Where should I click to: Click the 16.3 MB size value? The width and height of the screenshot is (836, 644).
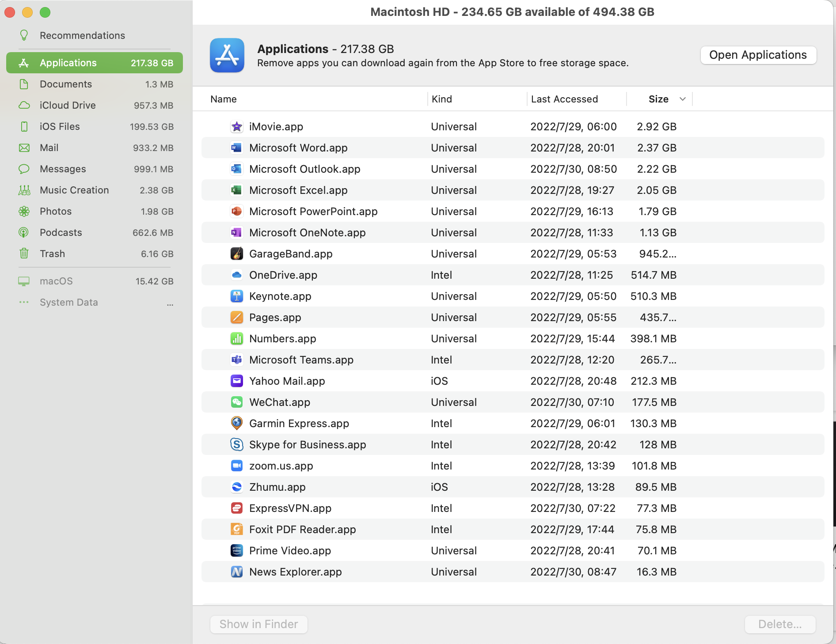click(657, 572)
